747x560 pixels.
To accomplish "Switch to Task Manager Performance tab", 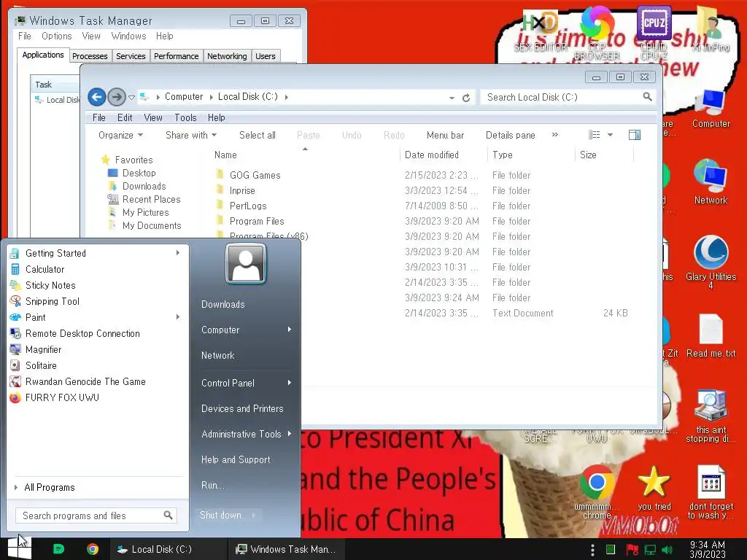I will (x=177, y=56).
